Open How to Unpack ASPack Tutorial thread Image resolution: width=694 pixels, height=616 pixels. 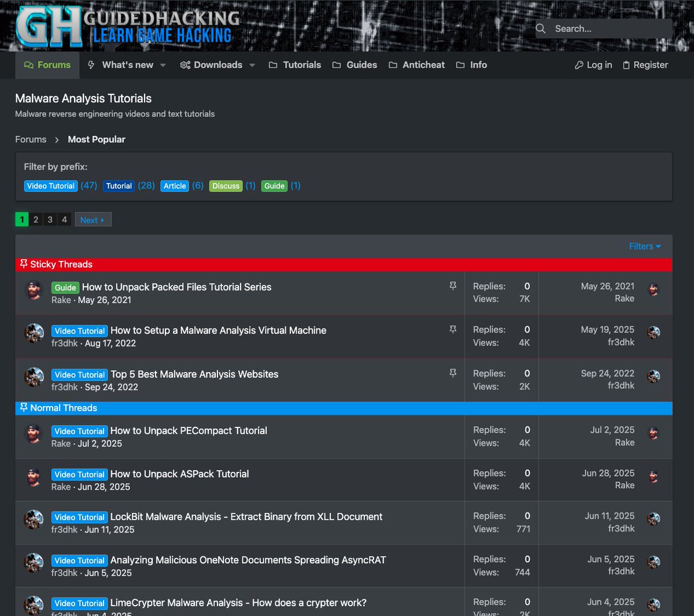pyautogui.click(x=180, y=474)
